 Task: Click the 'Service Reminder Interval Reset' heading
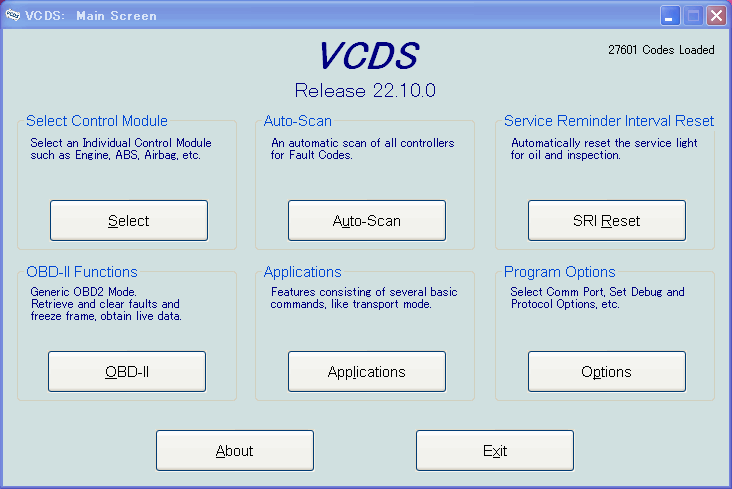(609, 120)
